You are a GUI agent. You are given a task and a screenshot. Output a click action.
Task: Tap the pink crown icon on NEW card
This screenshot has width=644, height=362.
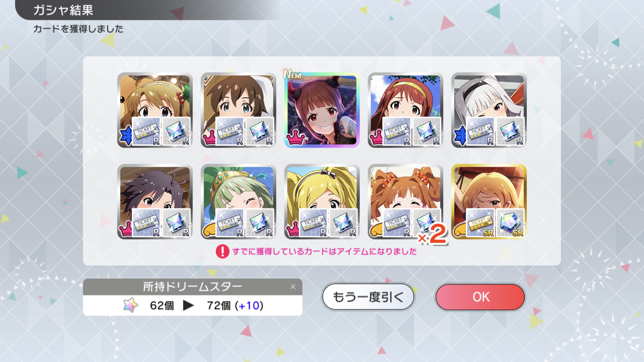coord(294,139)
